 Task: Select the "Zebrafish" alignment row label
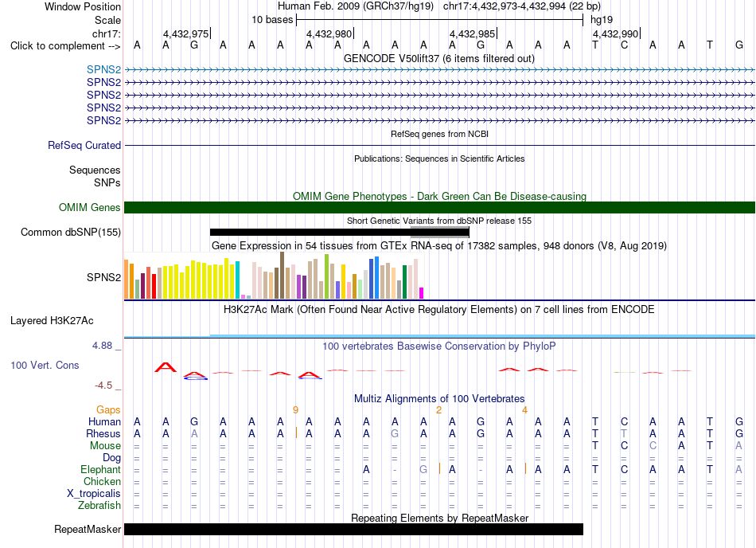pos(99,506)
